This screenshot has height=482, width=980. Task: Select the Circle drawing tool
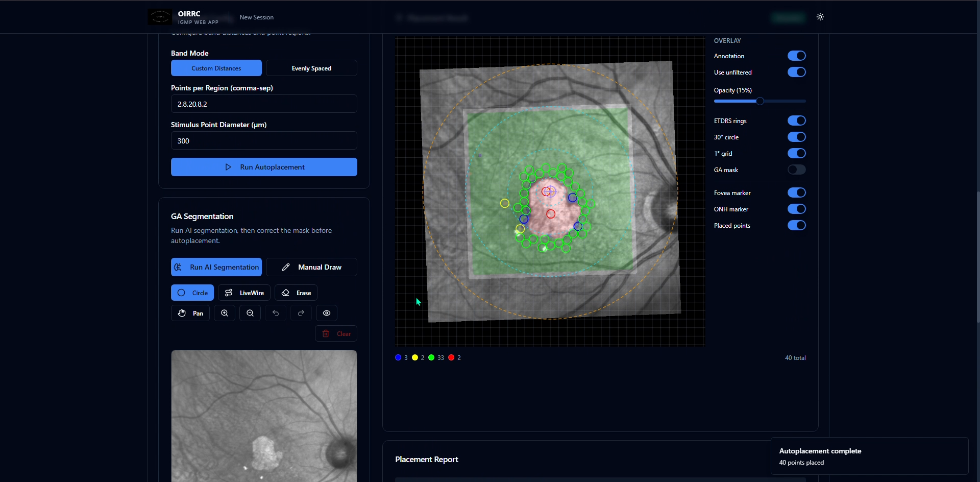(192, 293)
